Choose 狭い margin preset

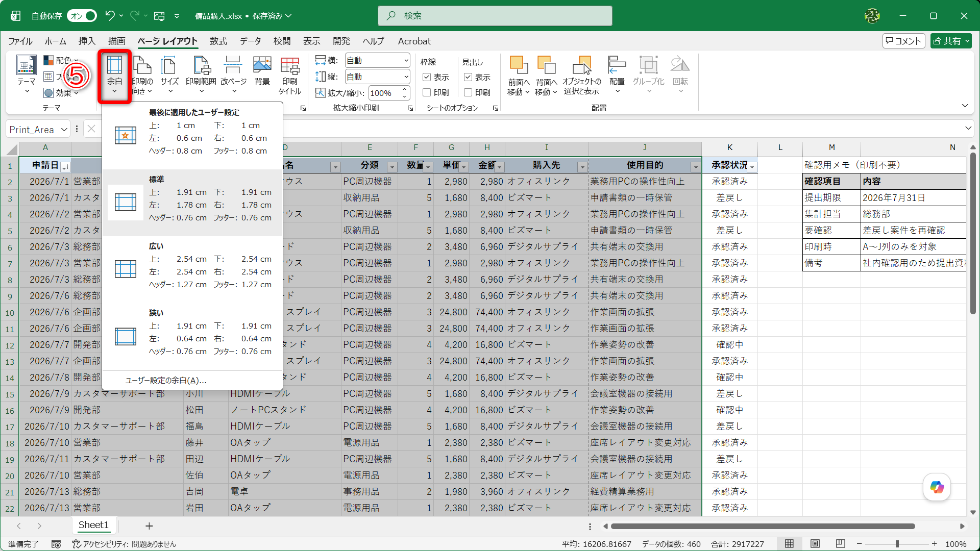coord(192,336)
